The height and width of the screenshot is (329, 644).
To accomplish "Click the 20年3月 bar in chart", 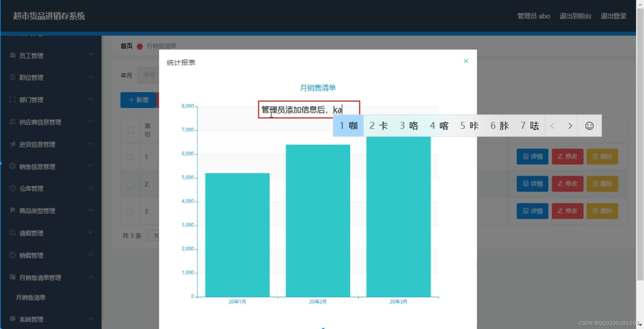I will point(398,217).
